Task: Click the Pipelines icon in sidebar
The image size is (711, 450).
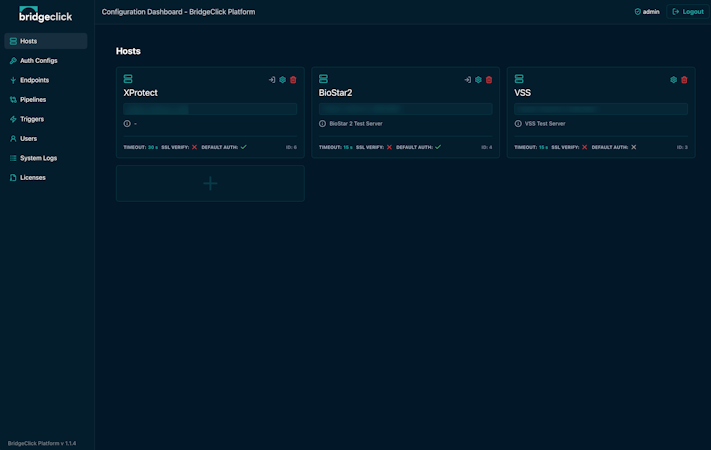Action: 13,99
